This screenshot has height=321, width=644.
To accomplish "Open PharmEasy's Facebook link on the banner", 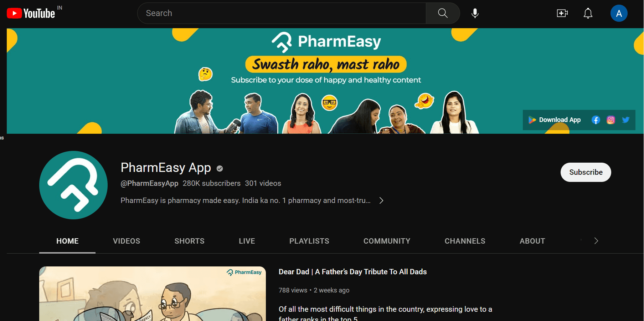I will pyautogui.click(x=596, y=120).
